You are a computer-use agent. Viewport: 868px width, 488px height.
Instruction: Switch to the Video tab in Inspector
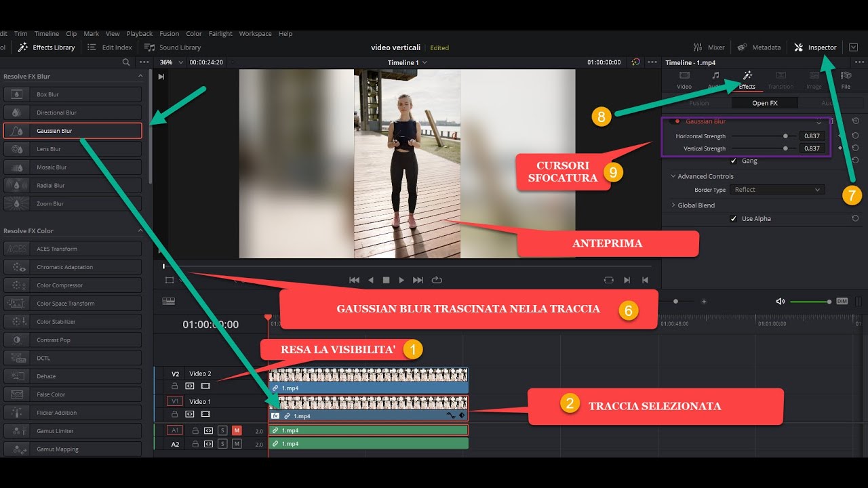pyautogui.click(x=684, y=80)
